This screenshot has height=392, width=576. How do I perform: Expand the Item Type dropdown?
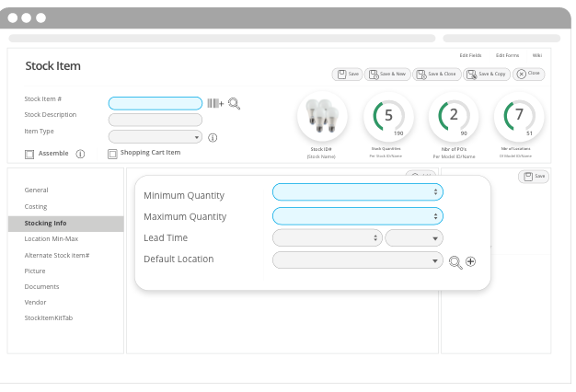click(155, 136)
